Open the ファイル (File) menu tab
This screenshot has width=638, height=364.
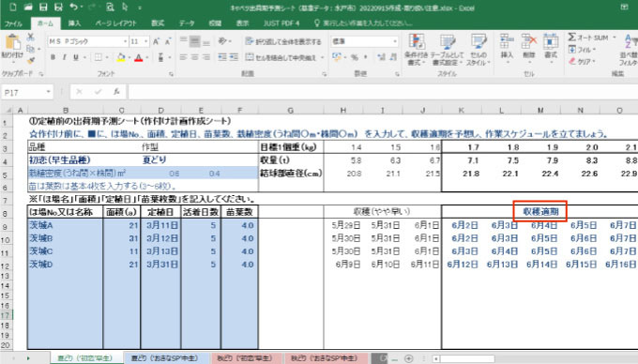point(14,23)
